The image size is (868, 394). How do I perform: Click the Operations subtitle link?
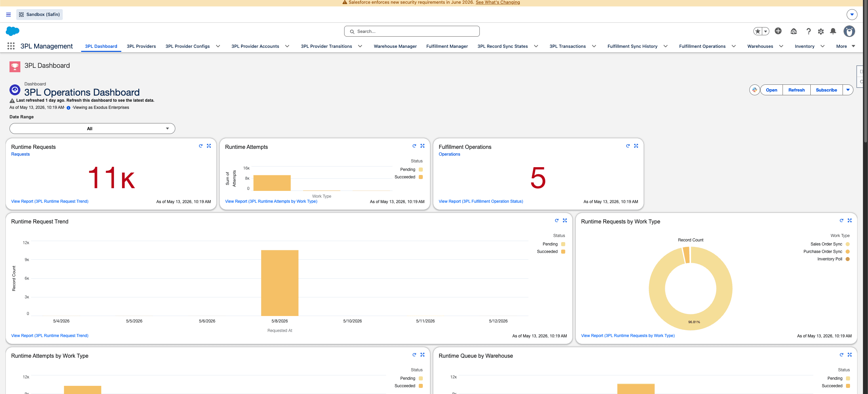pos(449,154)
